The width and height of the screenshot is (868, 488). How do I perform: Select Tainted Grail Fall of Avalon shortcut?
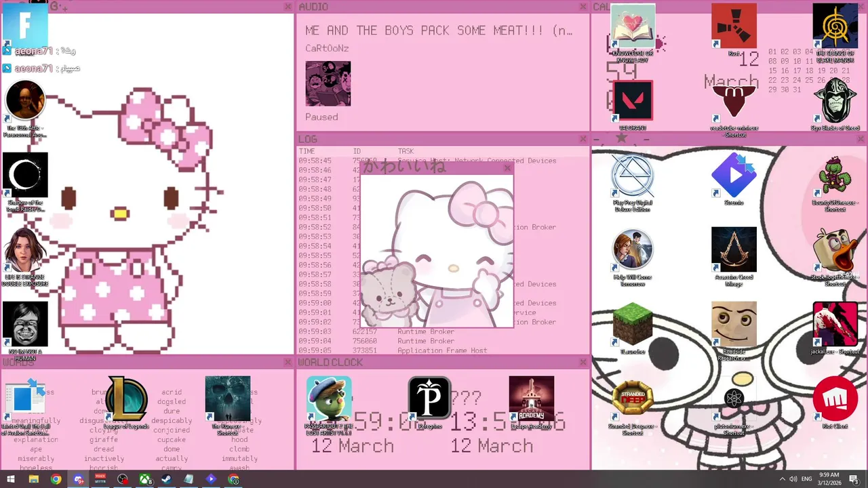coord(25,407)
